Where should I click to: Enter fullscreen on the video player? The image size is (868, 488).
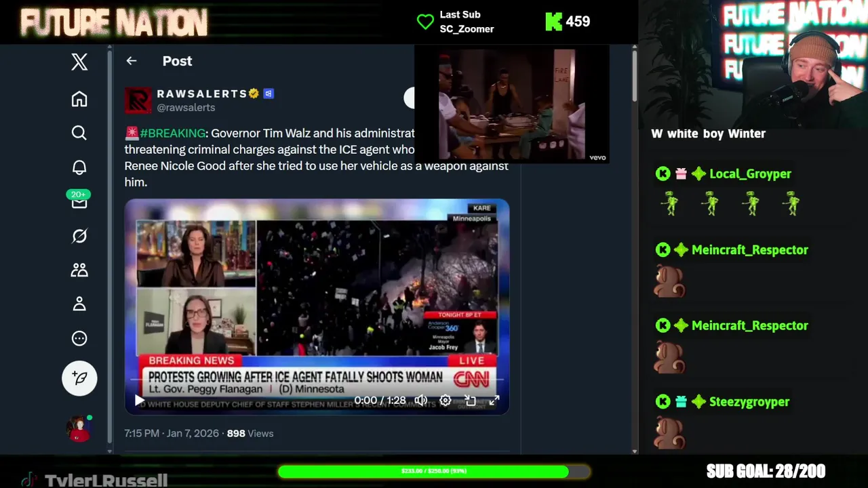click(x=494, y=401)
